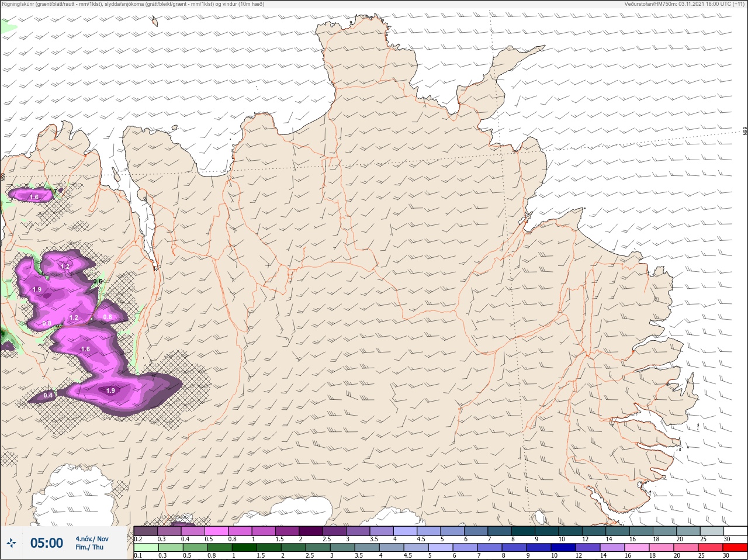Viewport: 748px width, 560px height.
Task: Click the N99 latitude label on the right edge
Action: click(745, 132)
